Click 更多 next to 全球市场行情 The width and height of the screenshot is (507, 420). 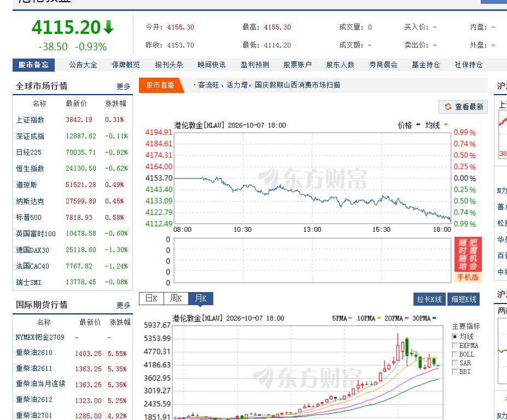[124, 86]
